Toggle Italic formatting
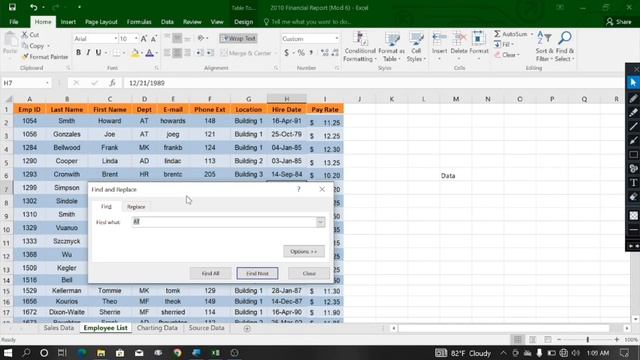Viewport: 640px width, 360px height. [88, 53]
